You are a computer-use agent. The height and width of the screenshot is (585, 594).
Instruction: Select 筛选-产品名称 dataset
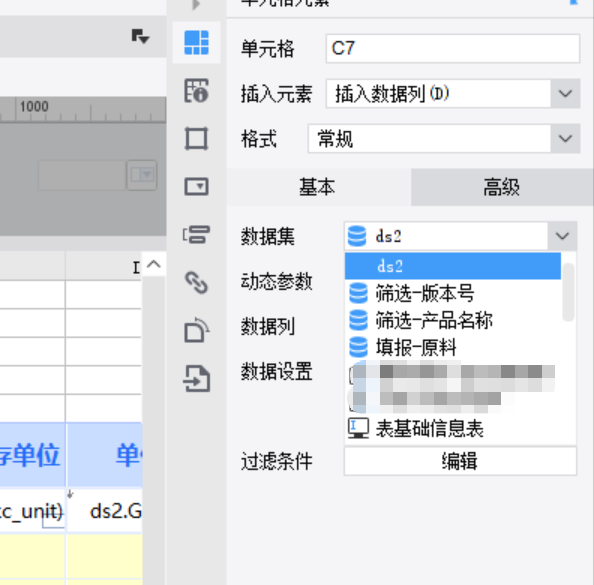(x=453, y=320)
